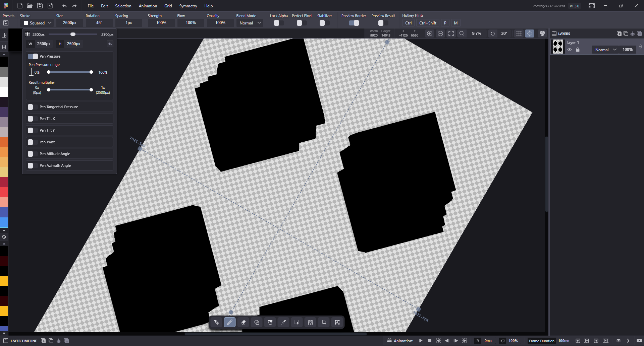Screen dimensions: 644x346
Task: Add a new layer in Layers panel
Action: coord(619,33)
